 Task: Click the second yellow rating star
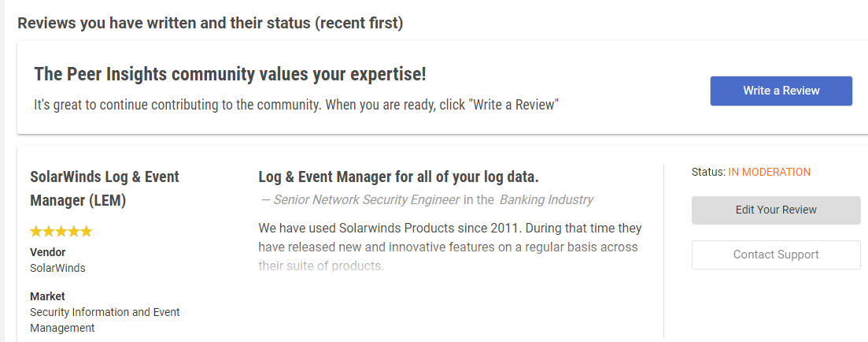49,232
